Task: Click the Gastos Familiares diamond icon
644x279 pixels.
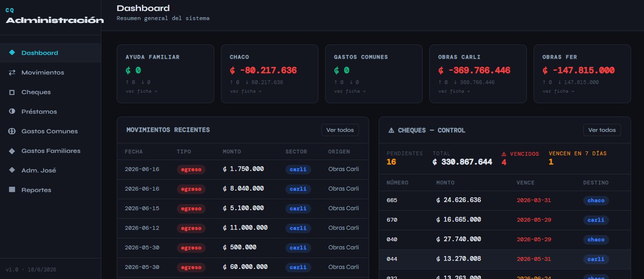Action: click(x=12, y=151)
